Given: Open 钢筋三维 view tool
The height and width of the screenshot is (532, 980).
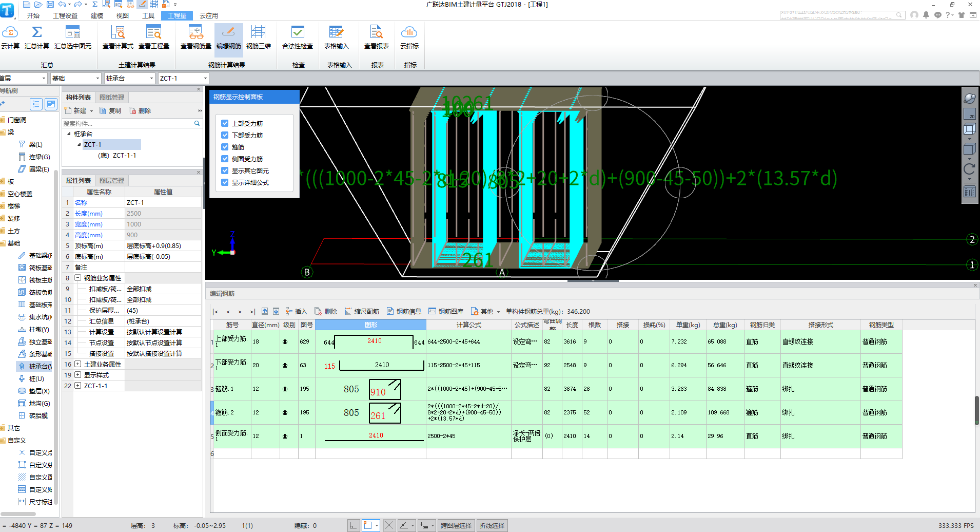Looking at the screenshot, I should pyautogui.click(x=259, y=37).
